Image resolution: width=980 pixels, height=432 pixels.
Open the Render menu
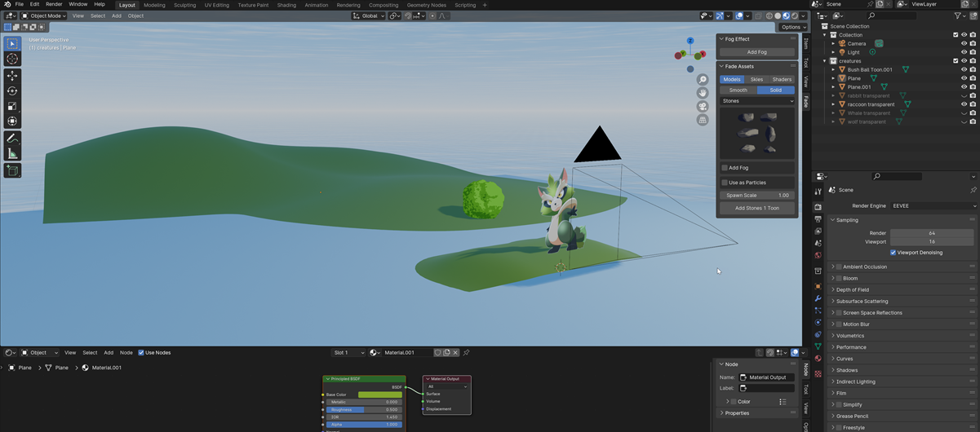click(54, 4)
